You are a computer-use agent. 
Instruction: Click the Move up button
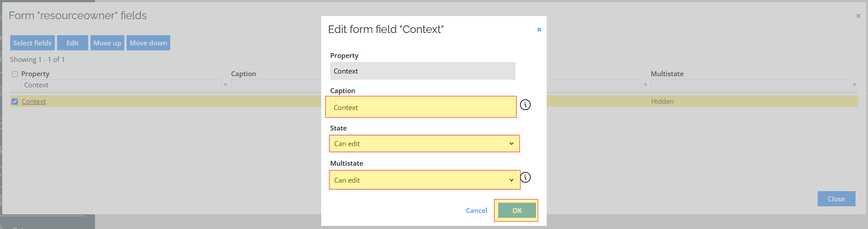pos(107,43)
